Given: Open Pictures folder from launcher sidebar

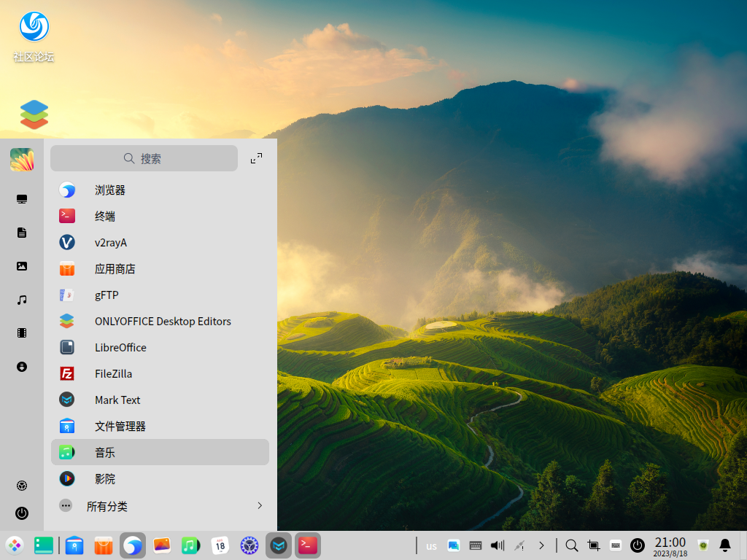Looking at the screenshot, I should click(22, 266).
